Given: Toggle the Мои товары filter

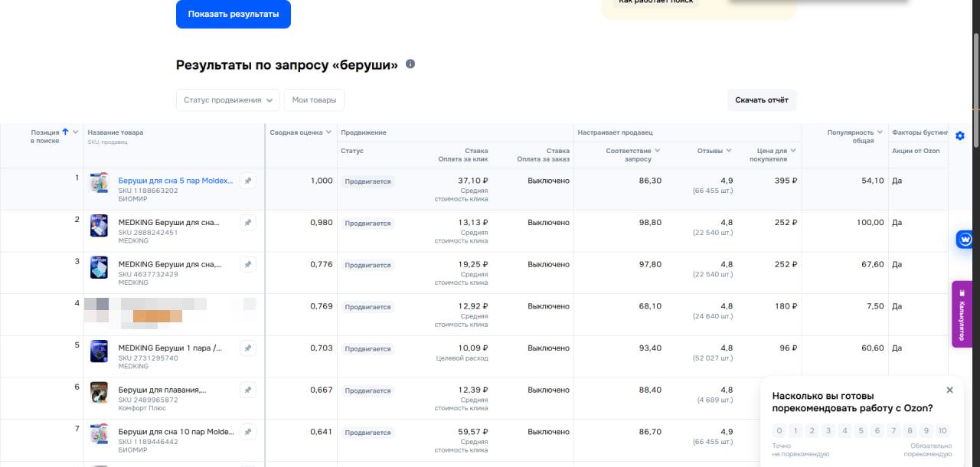Looking at the screenshot, I should pos(314,100).
